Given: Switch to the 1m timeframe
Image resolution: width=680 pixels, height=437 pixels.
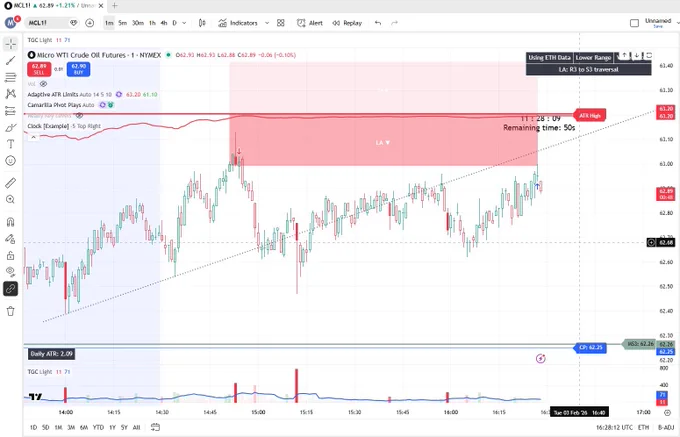Looking at the screenshot, I should point(109,23).
